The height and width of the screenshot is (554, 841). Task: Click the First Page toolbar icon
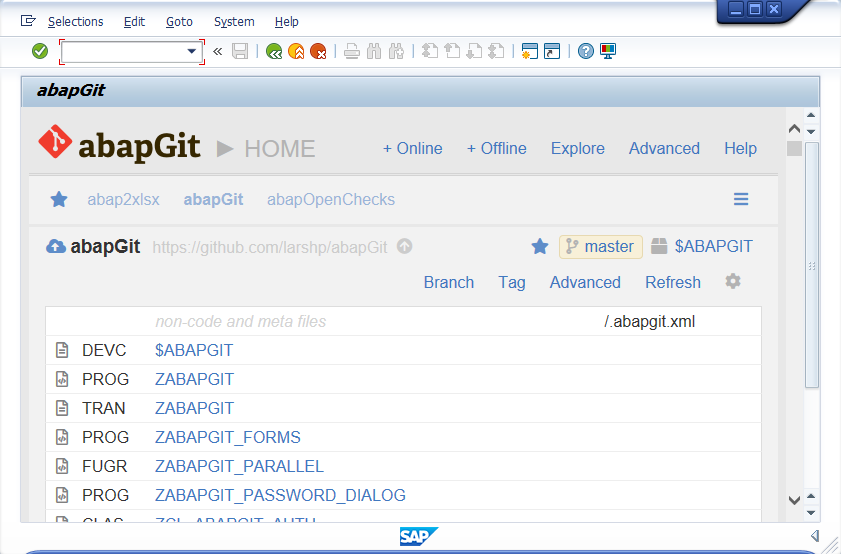point(430,51)
